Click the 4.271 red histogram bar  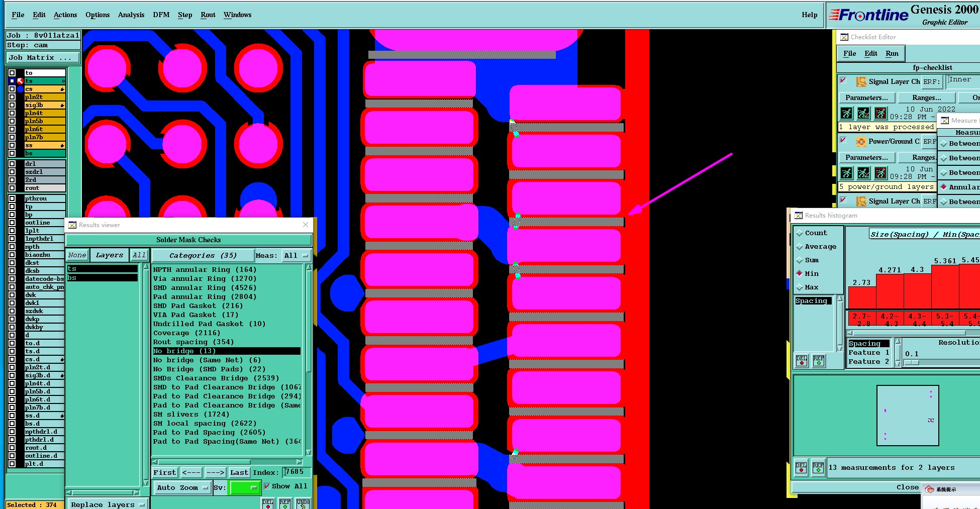pyautogui.click(x=890, y=291)
